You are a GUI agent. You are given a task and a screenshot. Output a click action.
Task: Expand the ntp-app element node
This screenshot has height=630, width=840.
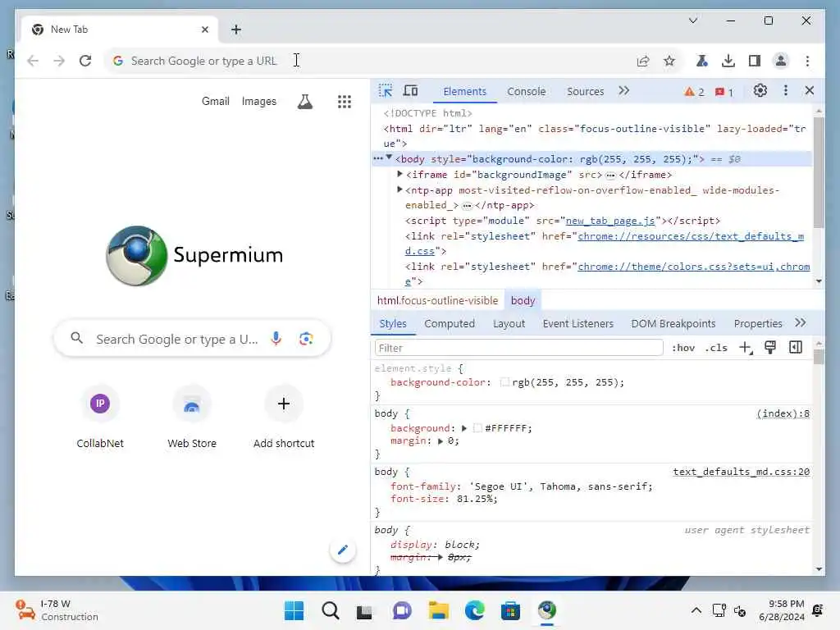coord(399,189)
